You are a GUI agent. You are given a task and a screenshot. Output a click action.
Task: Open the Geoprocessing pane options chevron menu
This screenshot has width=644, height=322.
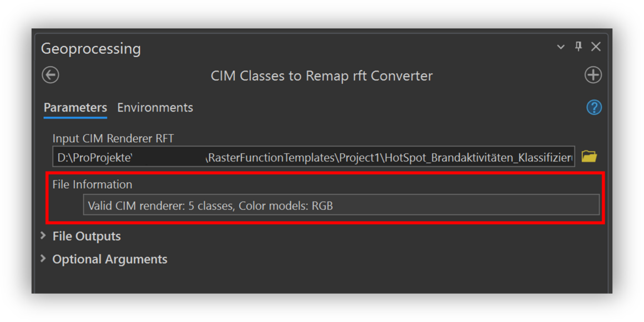[561, 47]
